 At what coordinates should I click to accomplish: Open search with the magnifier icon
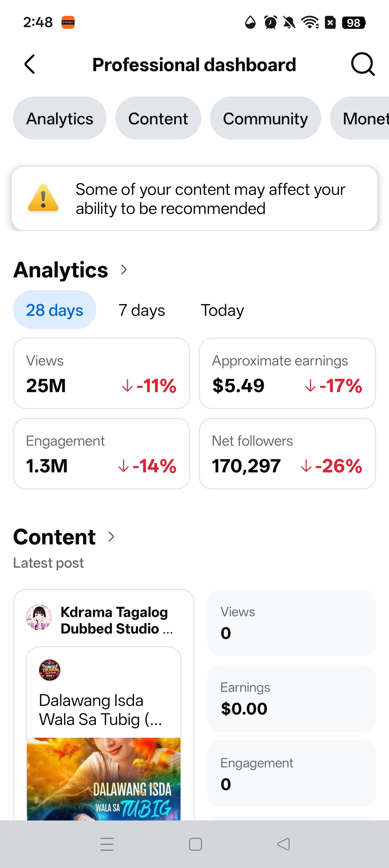tap(363, 64)
